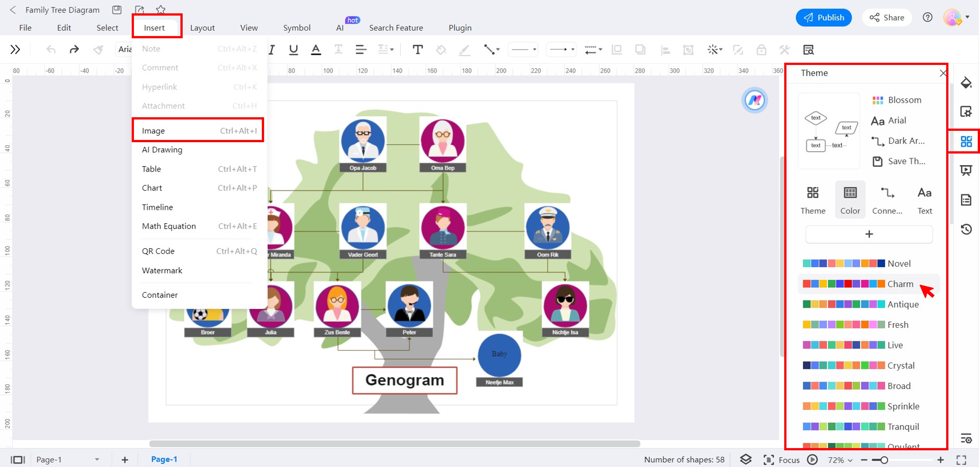Open the line spacing dropdown

385,49
